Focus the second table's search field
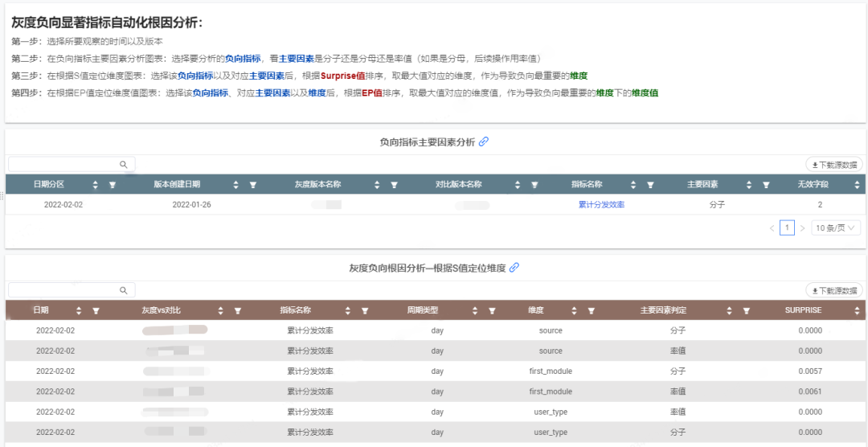 72,290
